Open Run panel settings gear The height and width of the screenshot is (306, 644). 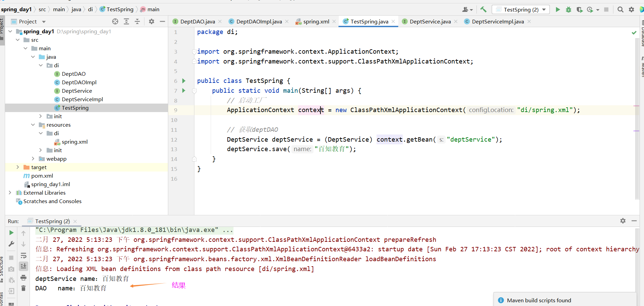click(x=623, y=221)
